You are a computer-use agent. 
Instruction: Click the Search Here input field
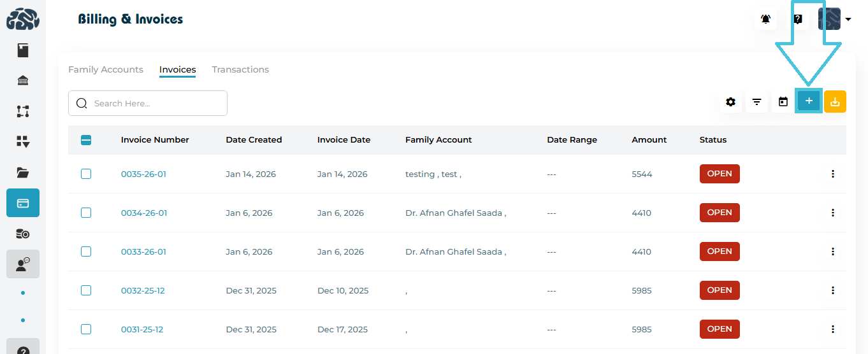[x=156, y=103]
